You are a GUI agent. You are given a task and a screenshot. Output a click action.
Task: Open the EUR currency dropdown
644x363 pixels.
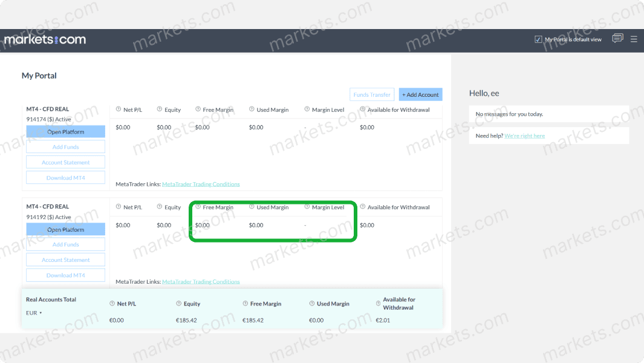[34, 313]
